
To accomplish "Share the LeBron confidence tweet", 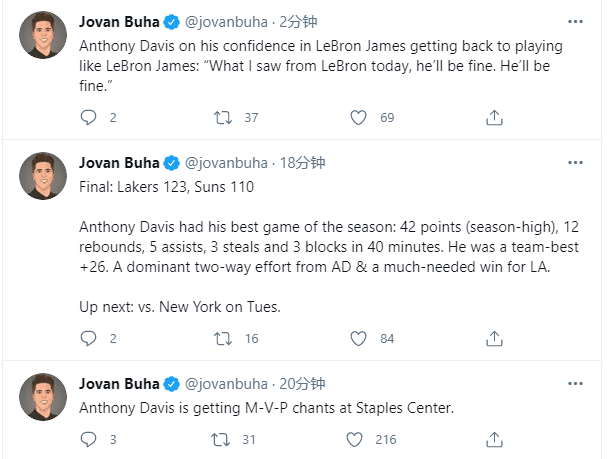I will pos(494,118).
